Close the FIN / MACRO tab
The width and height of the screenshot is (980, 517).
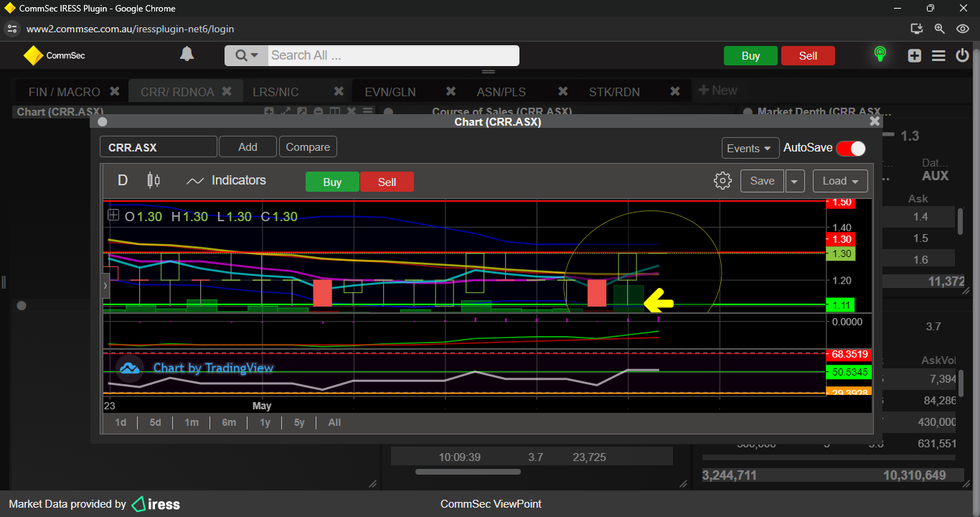[x=114, y=91]
